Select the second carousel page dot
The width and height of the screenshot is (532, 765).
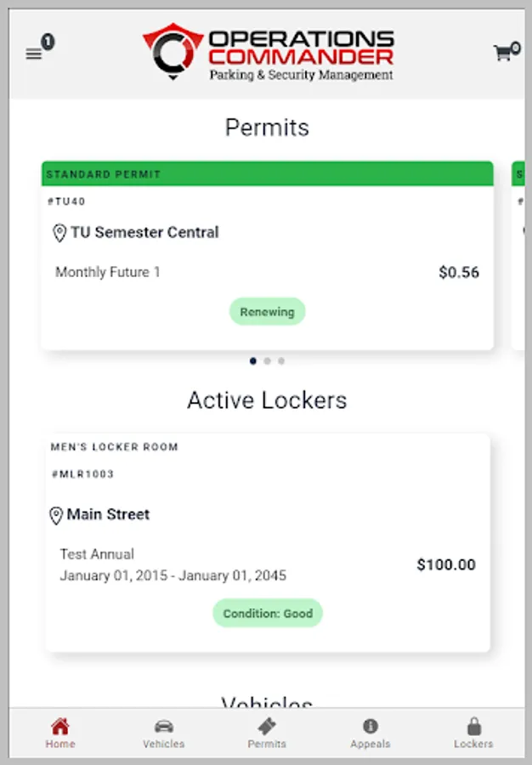[x=267, y=361]
